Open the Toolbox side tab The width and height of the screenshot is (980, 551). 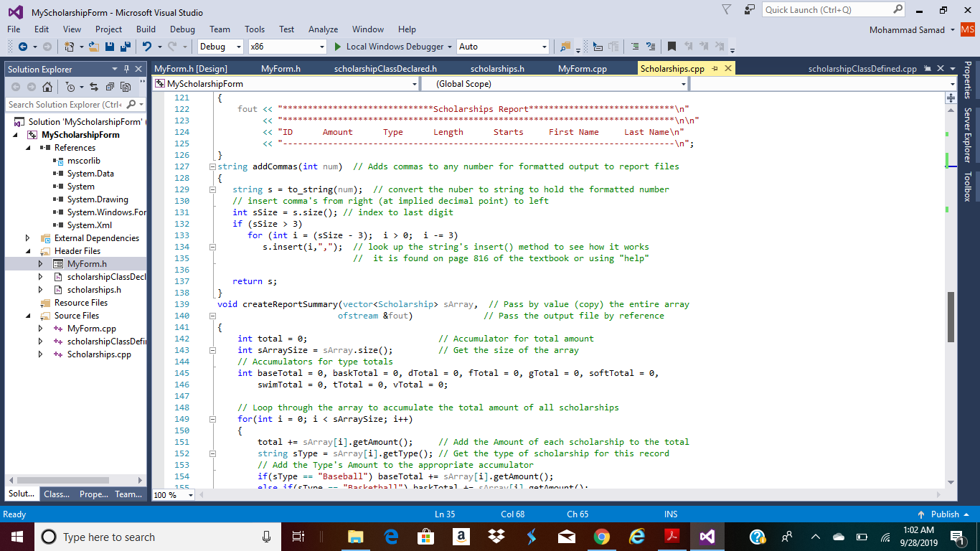(x=967, y=187)
